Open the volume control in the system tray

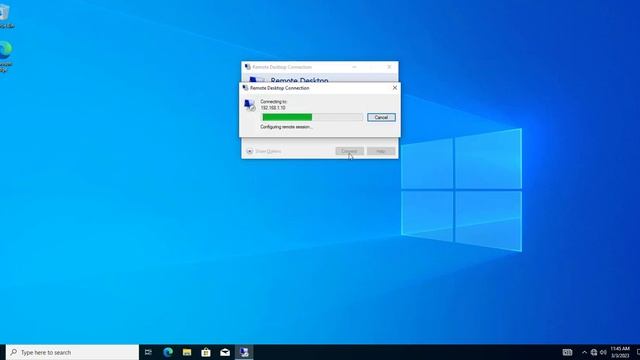(603, 352)
